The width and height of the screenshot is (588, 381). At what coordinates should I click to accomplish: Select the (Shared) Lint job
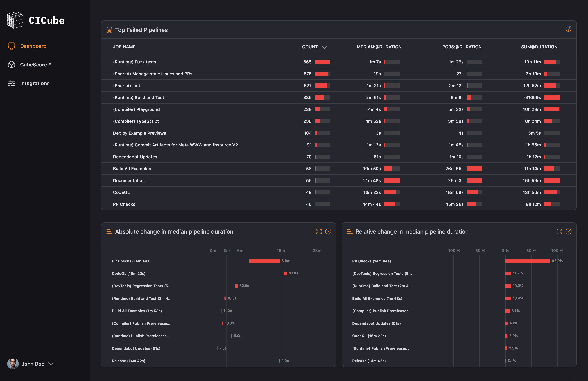[339, 86]
